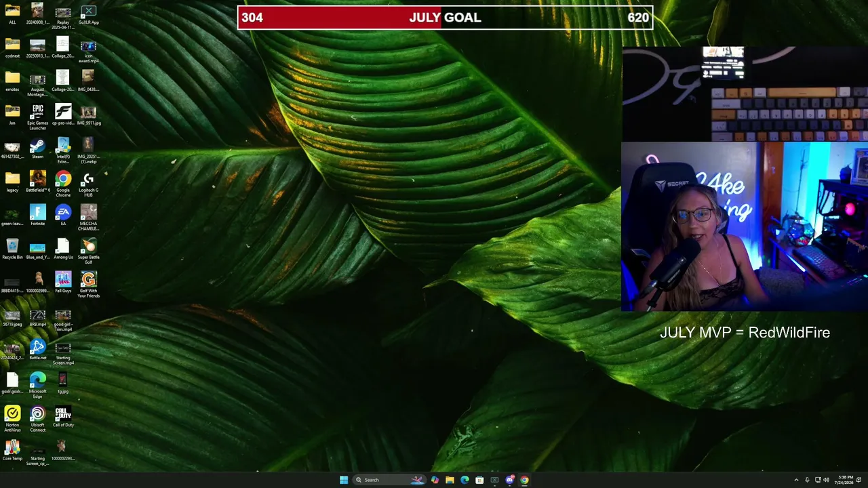868x488 pixels.
Task: Open Core Temp shortcut
Action: coord(12,450)
